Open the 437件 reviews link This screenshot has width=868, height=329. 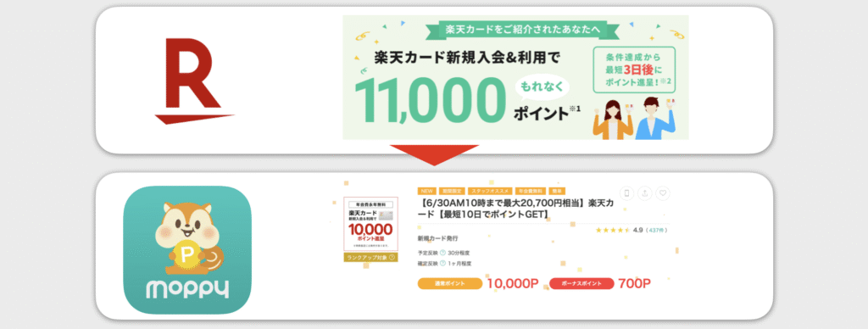pos(658,230)
